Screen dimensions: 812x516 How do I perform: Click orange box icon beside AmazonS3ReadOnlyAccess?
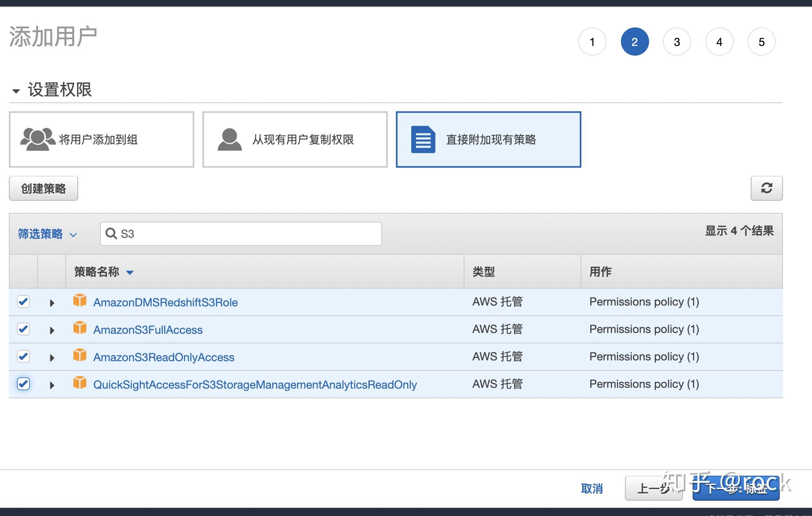[80, 355]
